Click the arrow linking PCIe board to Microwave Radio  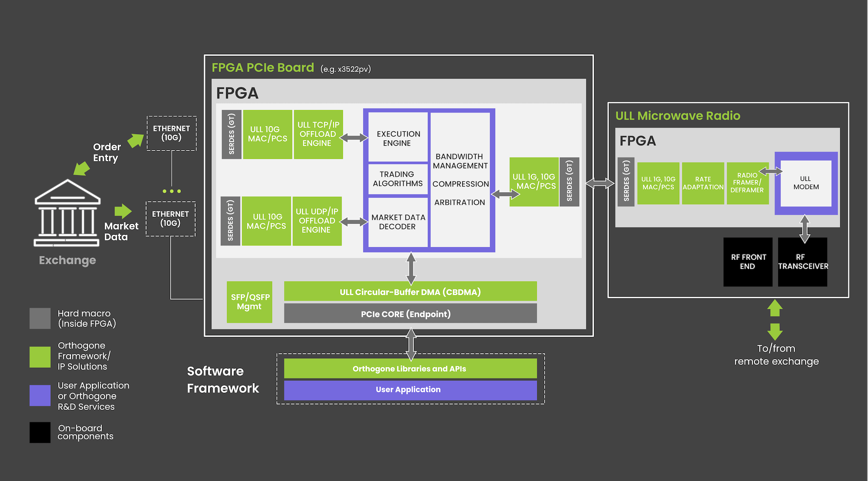click(x=600, y=183)
